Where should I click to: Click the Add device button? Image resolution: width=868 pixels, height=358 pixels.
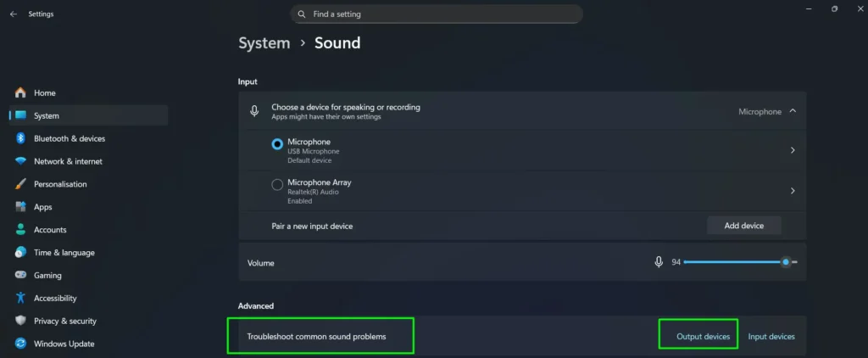[744, 226]
